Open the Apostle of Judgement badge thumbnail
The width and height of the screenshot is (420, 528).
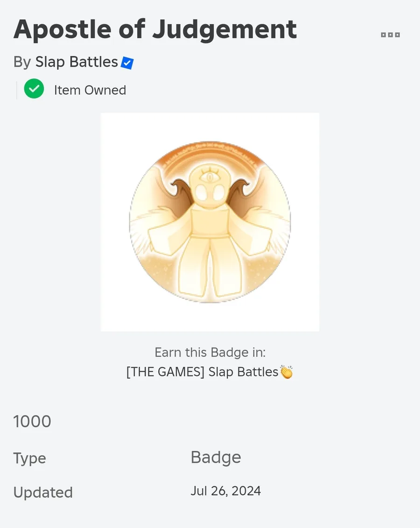[x=210, y=222]
